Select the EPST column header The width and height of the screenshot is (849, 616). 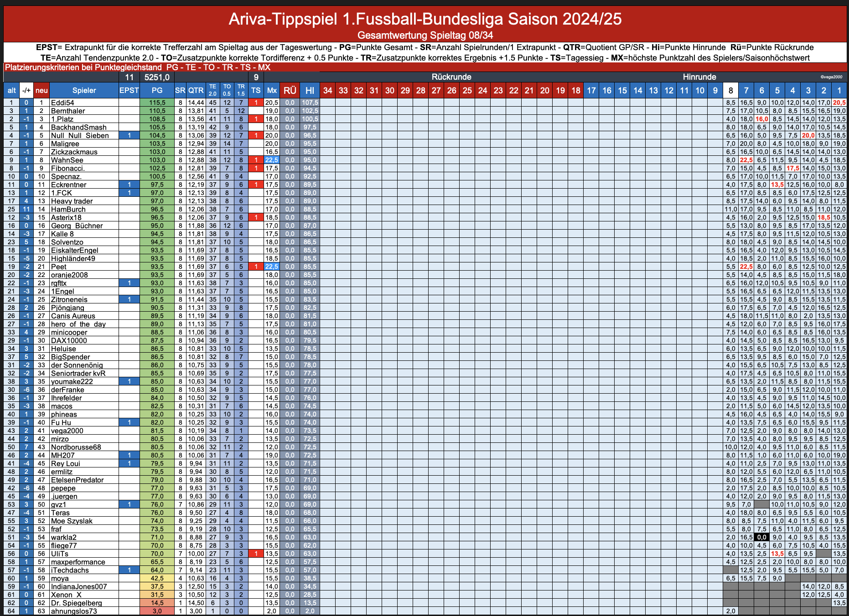click(x=129, y=90)
